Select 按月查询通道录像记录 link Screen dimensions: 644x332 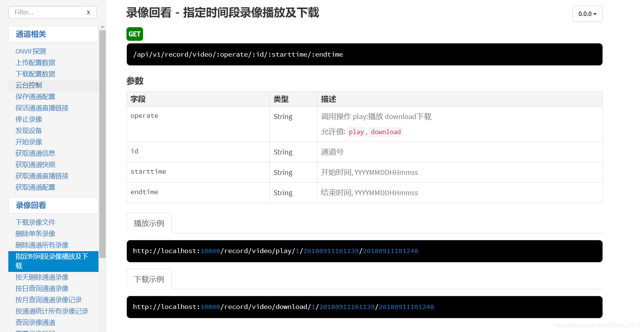pyautogui.click(x=49, y=300)
